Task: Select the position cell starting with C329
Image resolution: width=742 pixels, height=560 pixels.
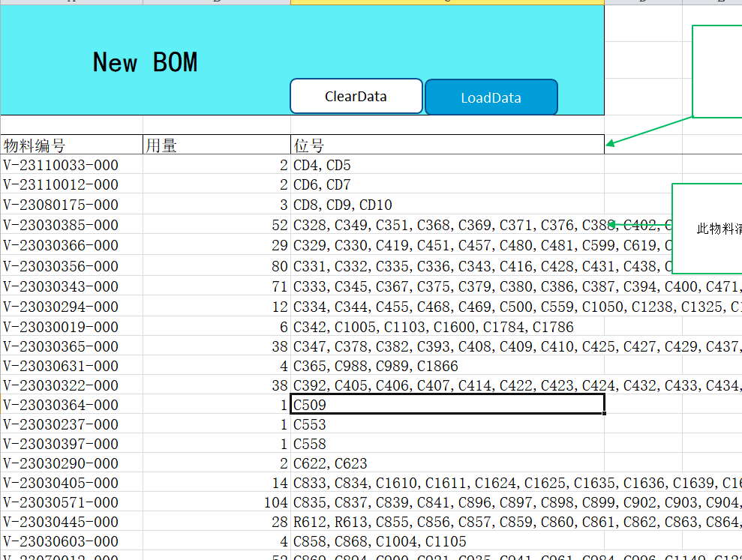Action: tap(448, 245)
